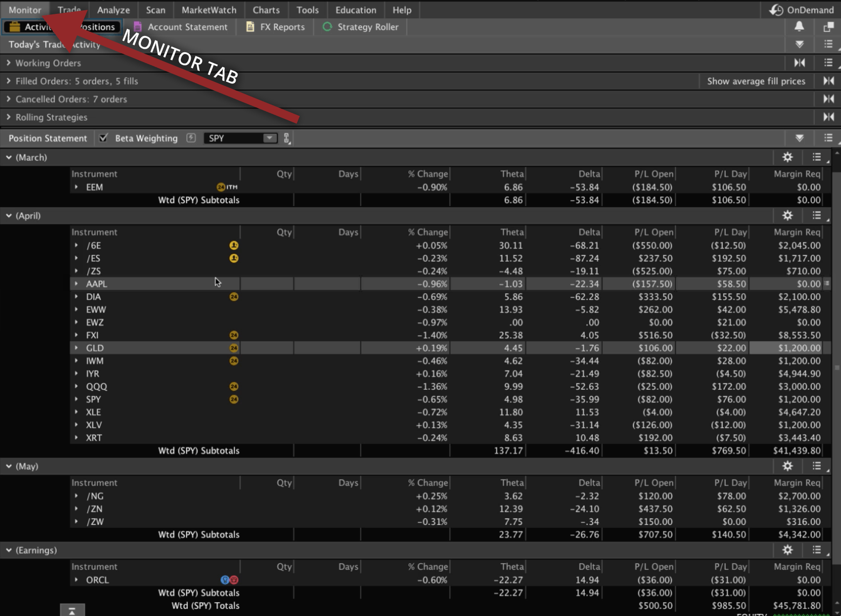The image size is (841, 616).
Task: Switch to the Scan tab
Action: (155, 10)
